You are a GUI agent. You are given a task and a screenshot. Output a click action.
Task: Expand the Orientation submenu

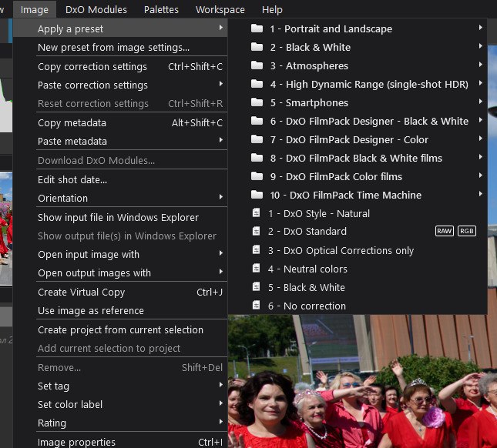tap(120, 198)
